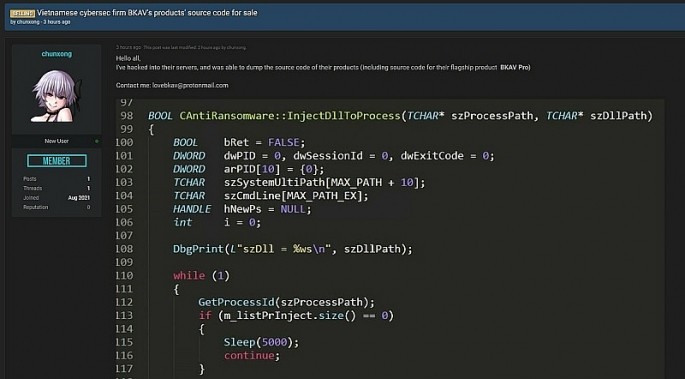Viewport: 685px width, 379px height.
Task: Click the email address lovebkav@protonmail.com
Action: (190, 86)
